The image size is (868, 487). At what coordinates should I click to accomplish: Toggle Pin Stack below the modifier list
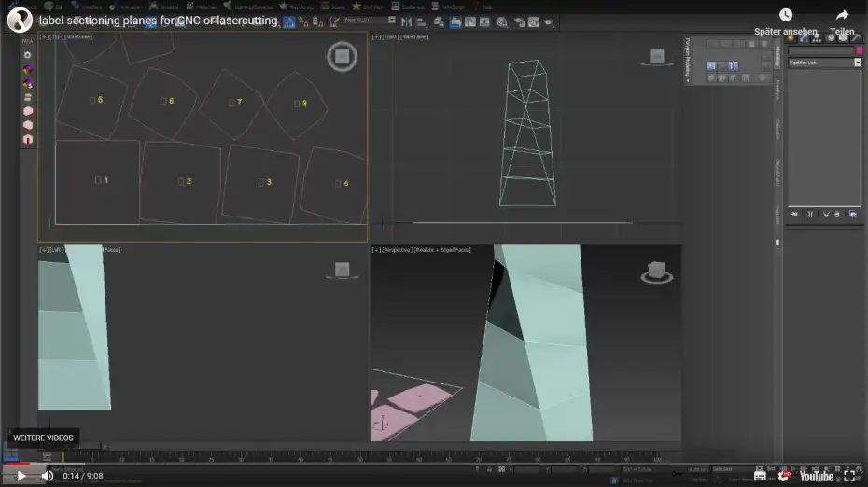tap(794, 215)
